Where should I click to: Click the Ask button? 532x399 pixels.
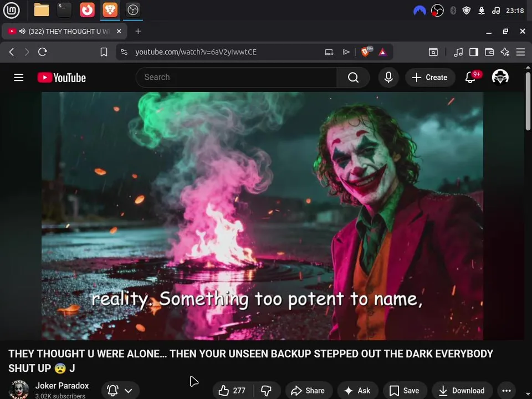tap(357, 391)
